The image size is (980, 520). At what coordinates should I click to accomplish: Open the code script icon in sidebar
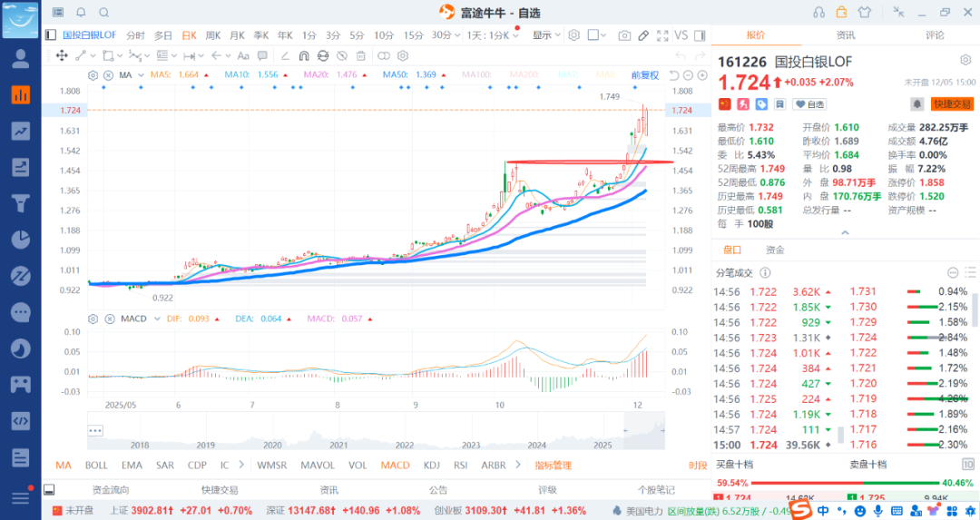tap(21, 420)
